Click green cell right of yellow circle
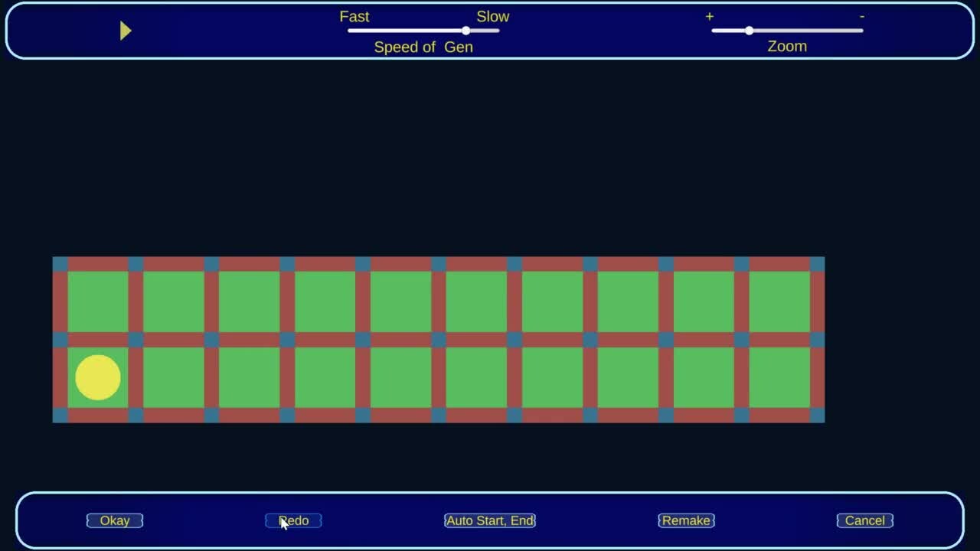Image resolution: width=980 pixels, height=551 pixels. (174, 377)
